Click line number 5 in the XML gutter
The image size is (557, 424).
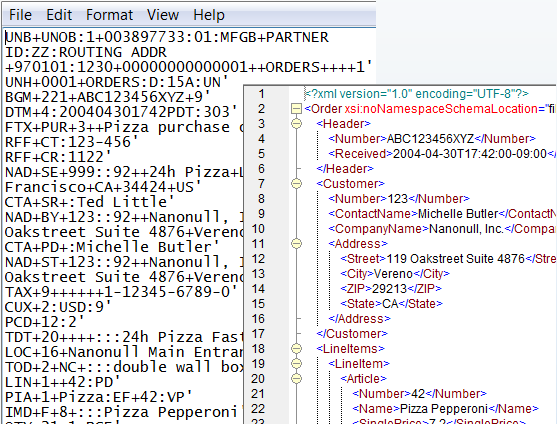click(x=261, y=154)
